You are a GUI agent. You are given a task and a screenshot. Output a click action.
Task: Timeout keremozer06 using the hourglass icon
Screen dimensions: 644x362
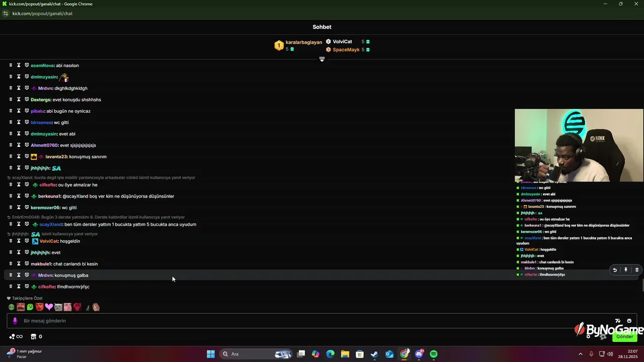point(19,208)
